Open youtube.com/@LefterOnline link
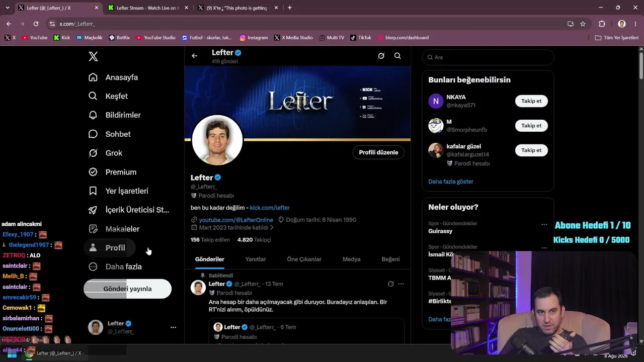644x362 pixels. tap(236, 220)
